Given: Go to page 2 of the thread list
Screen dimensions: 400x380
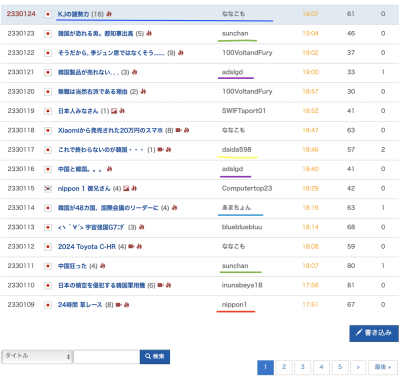Looking at the screenshot, I should click(284, 367).
